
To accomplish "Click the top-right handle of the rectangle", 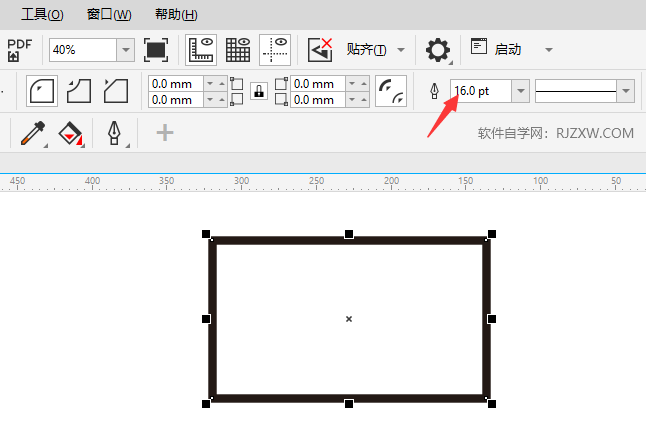I will pyautogui.click(x=492, y=234).
